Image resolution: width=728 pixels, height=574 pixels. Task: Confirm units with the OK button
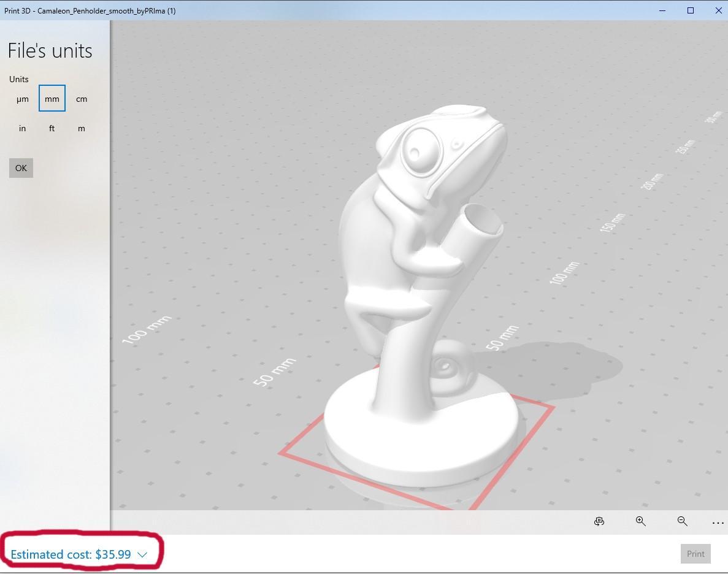[x=21, y=168]
